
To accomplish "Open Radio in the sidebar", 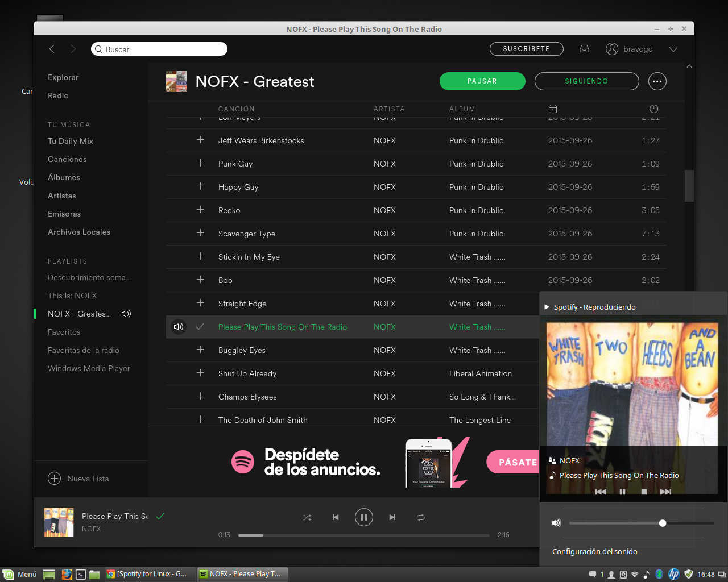I will point(58,95).
